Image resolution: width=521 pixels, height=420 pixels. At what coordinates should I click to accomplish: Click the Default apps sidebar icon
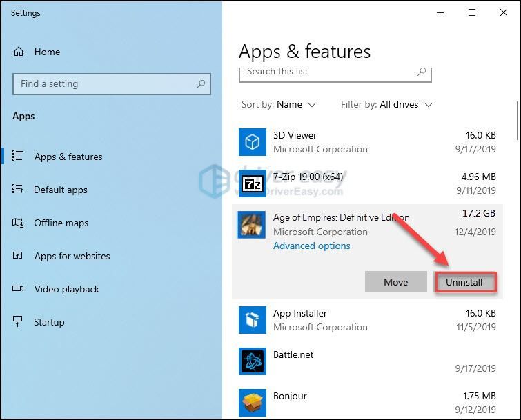coord(17,189)
